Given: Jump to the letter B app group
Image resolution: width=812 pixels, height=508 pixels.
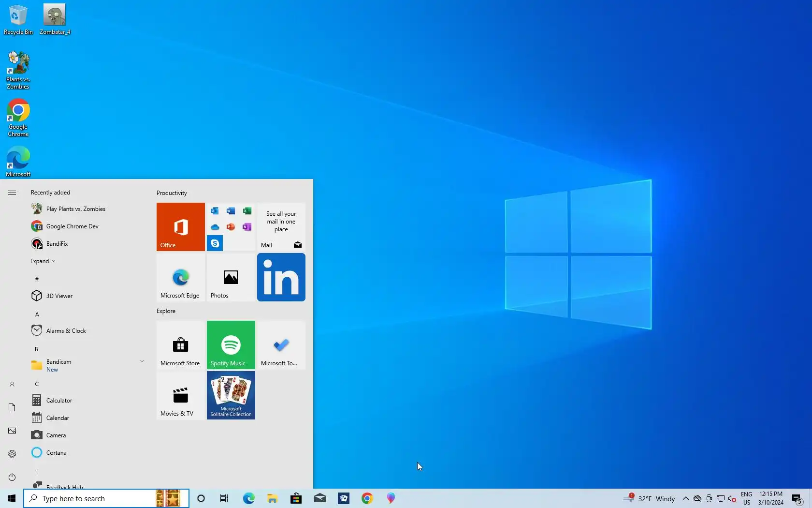Looking at the screenshot, I should (x=36, y=349).
